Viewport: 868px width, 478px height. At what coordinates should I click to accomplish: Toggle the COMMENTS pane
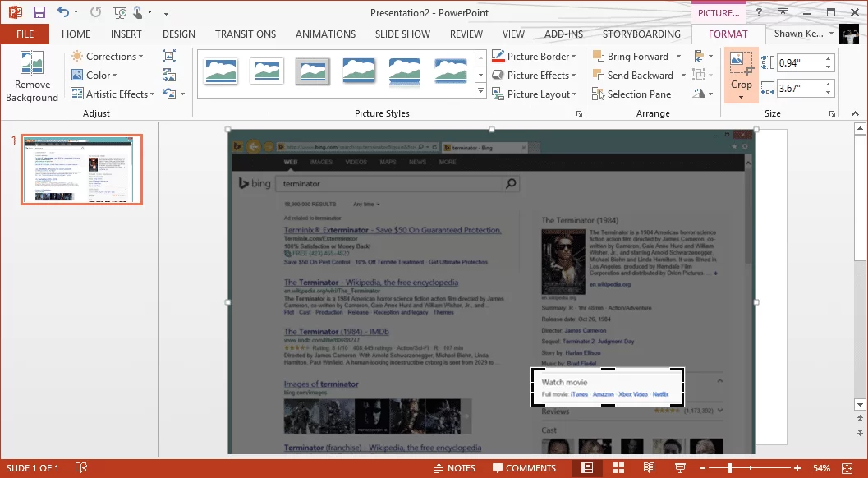click(524, 468)
